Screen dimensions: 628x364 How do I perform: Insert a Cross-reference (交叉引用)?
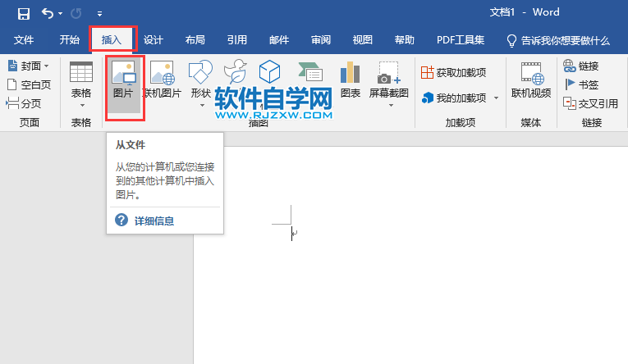(x=590, y=103)
